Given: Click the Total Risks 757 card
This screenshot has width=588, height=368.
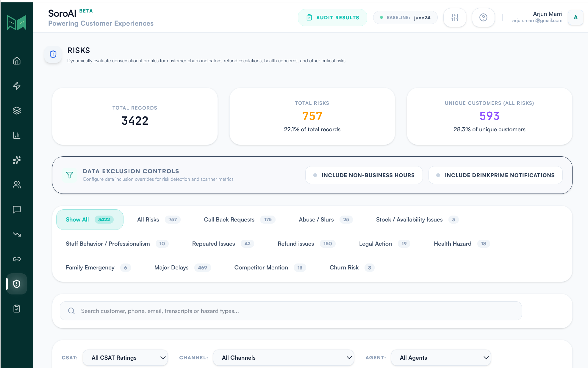Looking at the screenshot, I should (x=312, y=116).
